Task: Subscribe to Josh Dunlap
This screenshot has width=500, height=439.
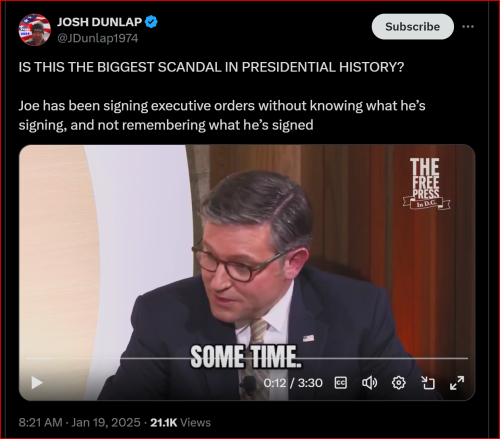Action: pos(413,27)
